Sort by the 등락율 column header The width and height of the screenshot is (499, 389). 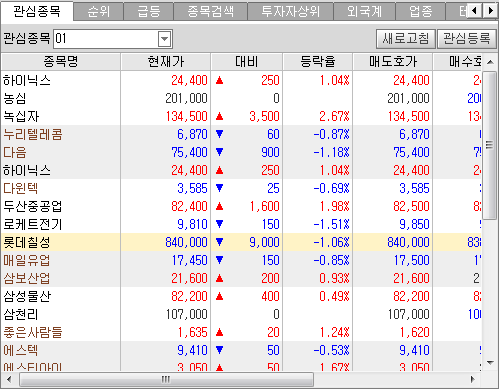coord(318,61)
